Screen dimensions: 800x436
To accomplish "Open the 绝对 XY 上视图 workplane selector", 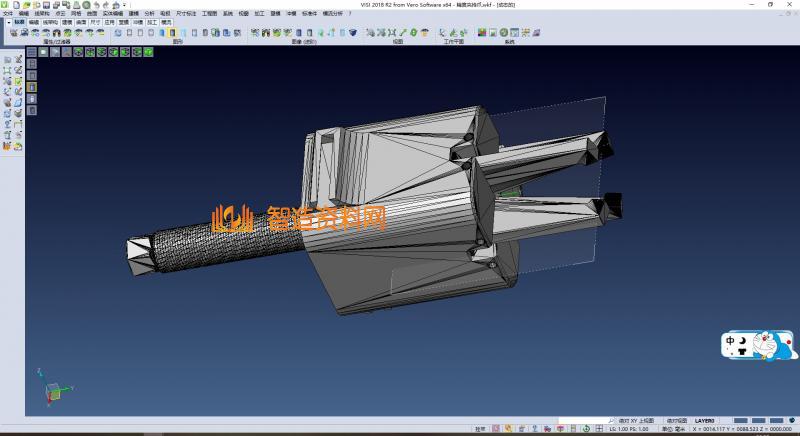I will coord(636,421).
